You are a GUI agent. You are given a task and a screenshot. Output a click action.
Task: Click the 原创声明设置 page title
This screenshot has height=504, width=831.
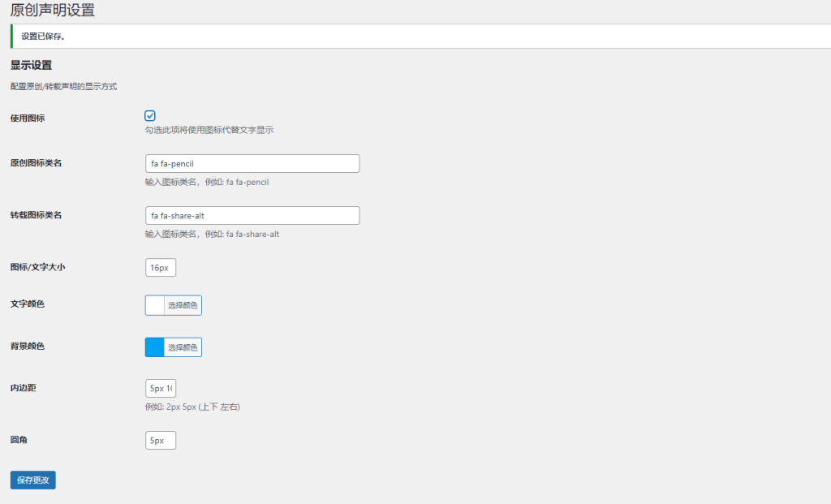53,10
